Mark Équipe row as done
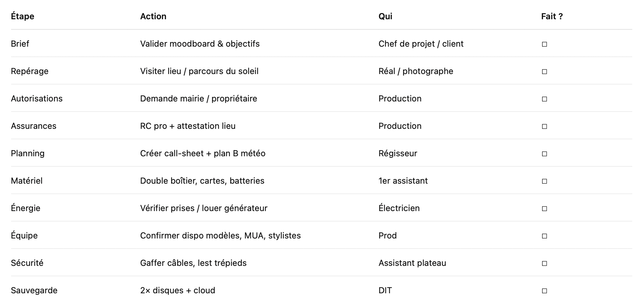Image resolution: width=644 pixels, height=306 pixels. 544,236
